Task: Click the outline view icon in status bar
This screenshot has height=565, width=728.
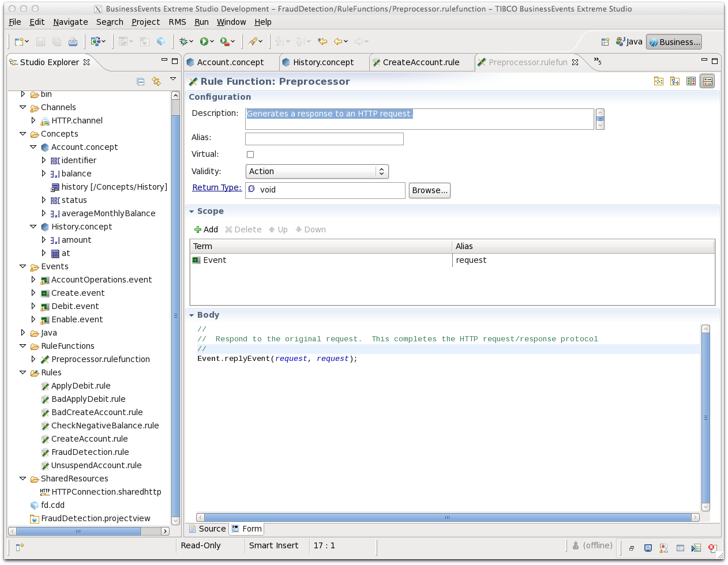Action: [696, 548]
